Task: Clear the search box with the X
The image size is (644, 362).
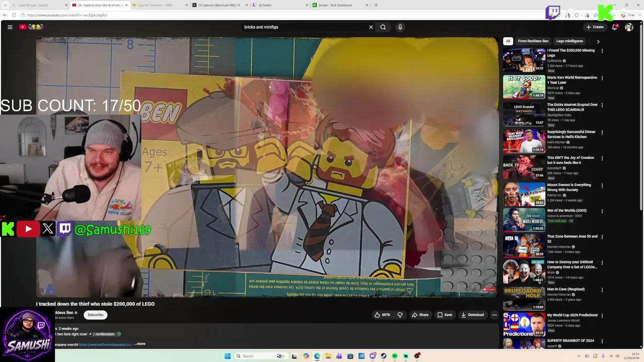Action: tap(371, 27)
